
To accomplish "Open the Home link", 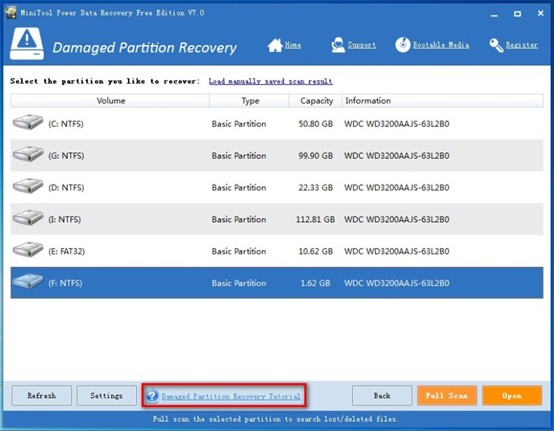I will point(293,45).
